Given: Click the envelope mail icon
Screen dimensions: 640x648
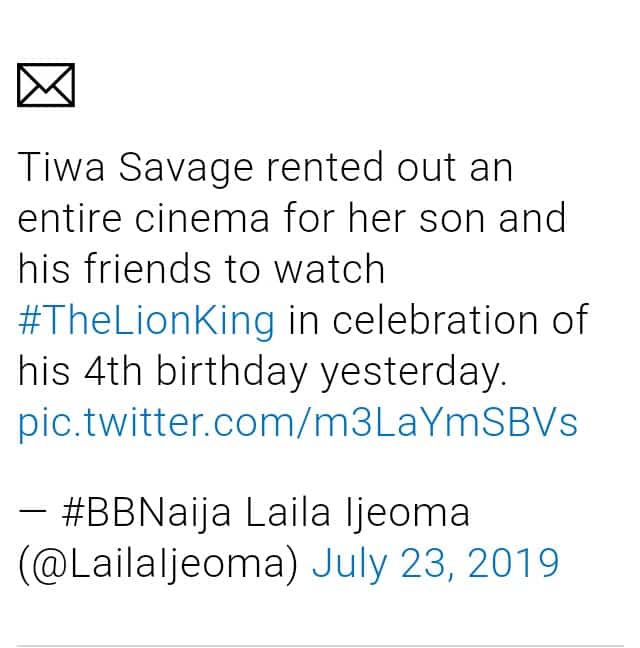Looking at the screenshot, I should (x=46, y=86).
